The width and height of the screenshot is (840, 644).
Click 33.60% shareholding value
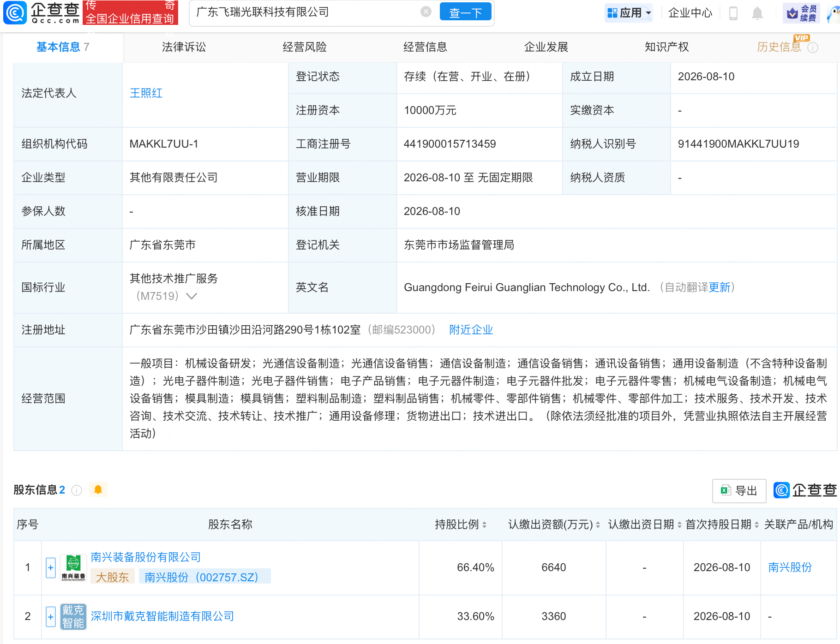coord(475,616)
